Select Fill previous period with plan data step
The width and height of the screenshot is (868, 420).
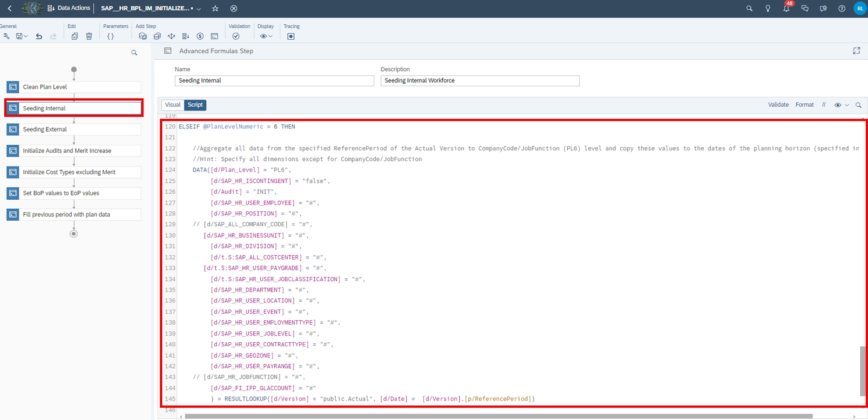(x=74, y=214)
